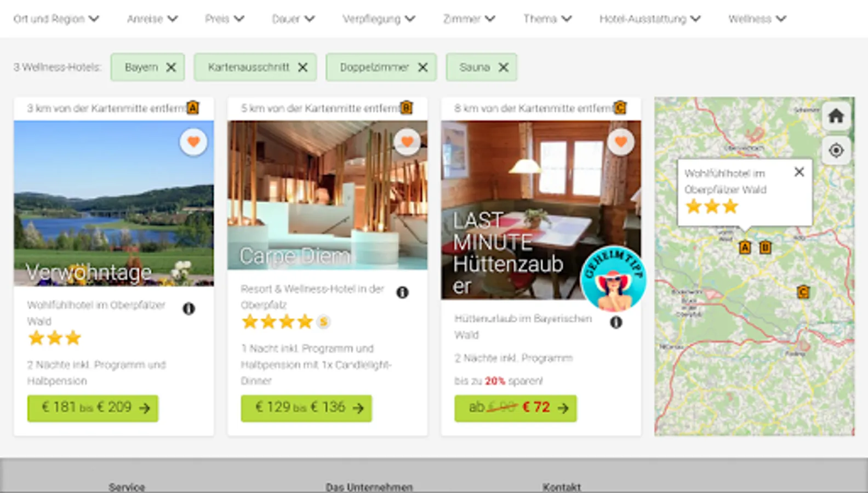868x493 pixels.
Task: Open the Wellness filter dropdown
Action: (x=757, y=19)
